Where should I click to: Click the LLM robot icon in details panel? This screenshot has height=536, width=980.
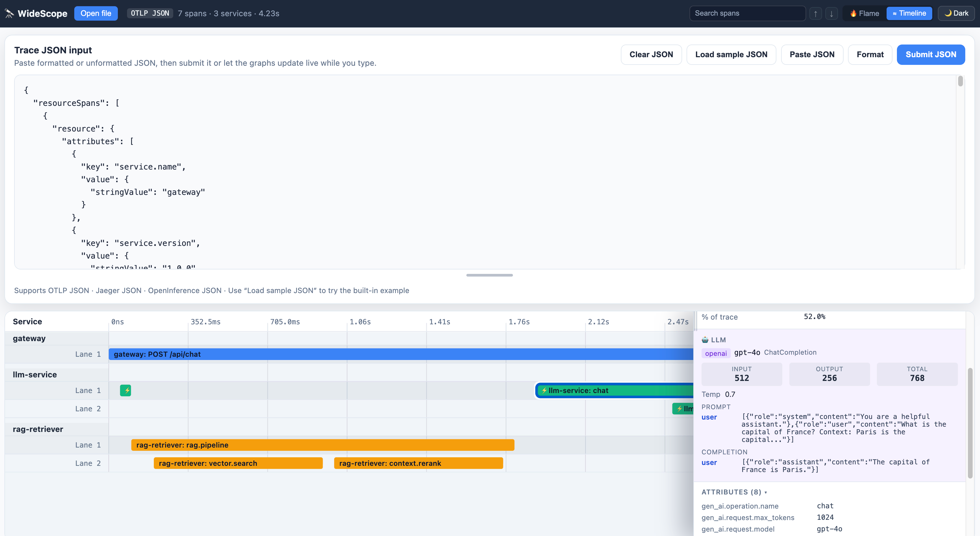tap(705, 340)
